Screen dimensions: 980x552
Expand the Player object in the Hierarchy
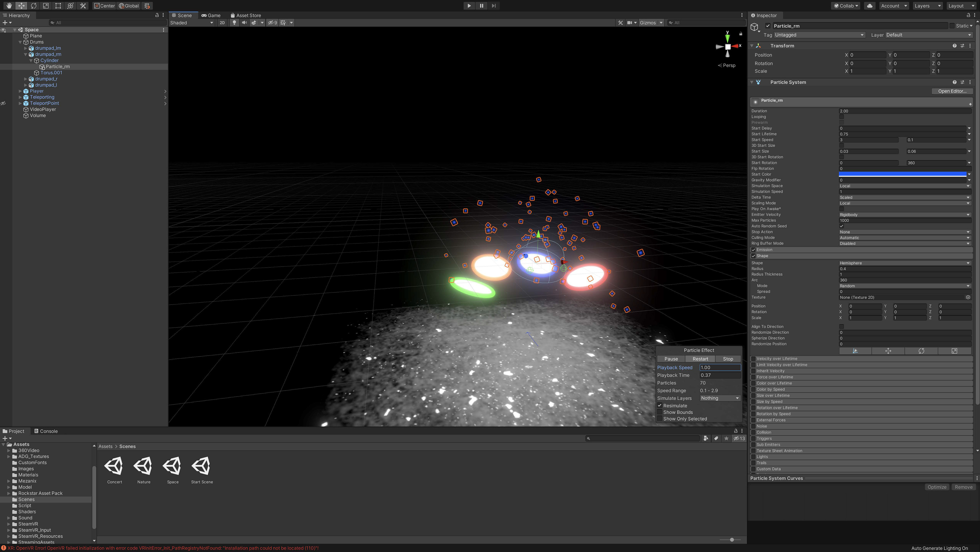coord(20,91)
